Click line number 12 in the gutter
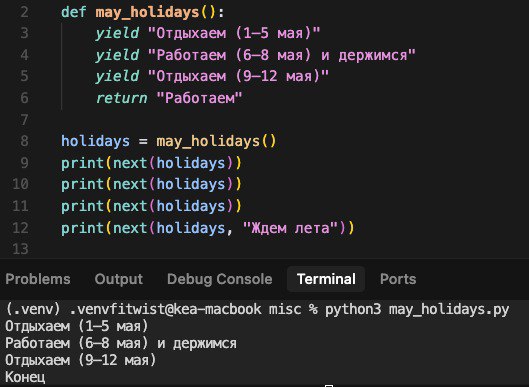This screenshot has height=387, width=529. pyautogui.click(x=20, y=228)
